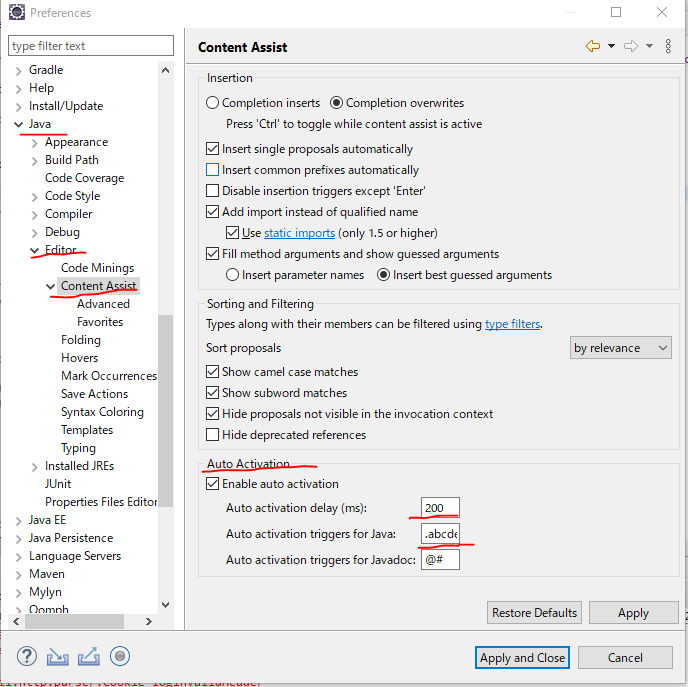
Task: Select the Syntax Coloring preference page
Action: [x=102, y=412]
